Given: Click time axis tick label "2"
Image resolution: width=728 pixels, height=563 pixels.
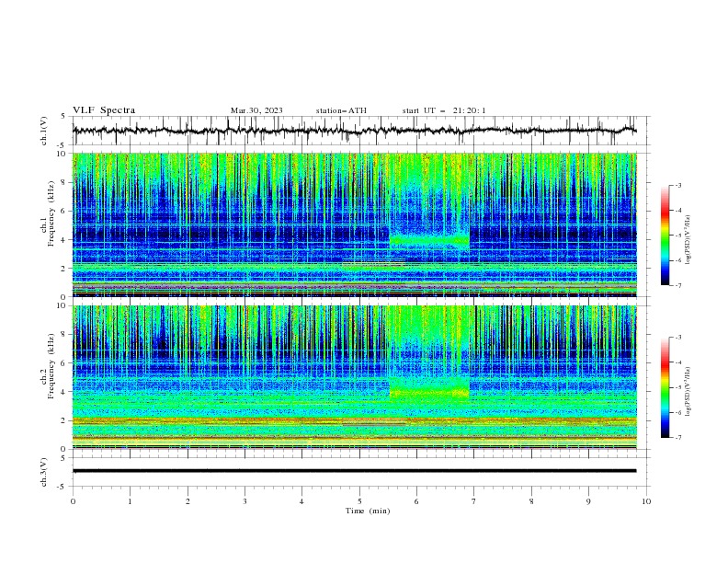Looking at the screenshot, I should (x=188, y=501).
